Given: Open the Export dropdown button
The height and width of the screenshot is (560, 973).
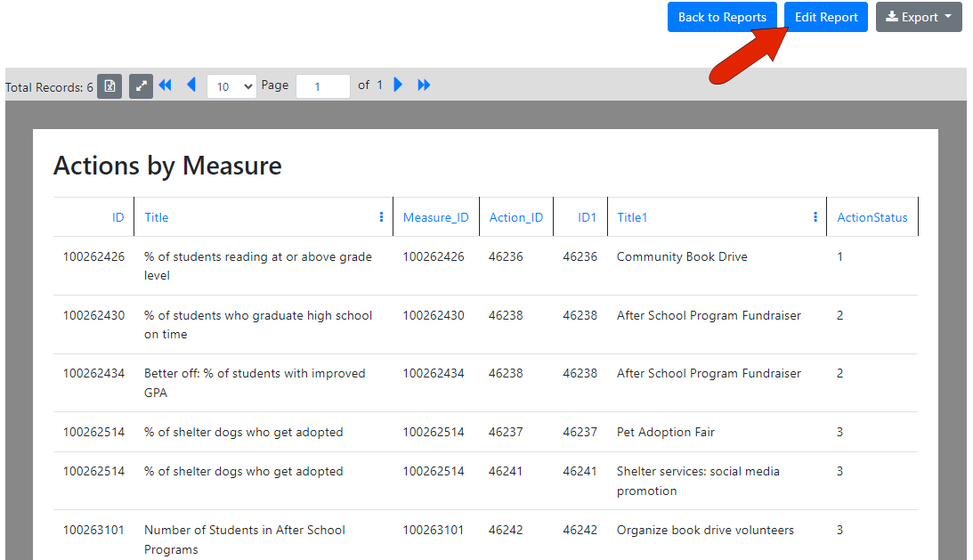Looking at the screenshot, I should point(919,17).
